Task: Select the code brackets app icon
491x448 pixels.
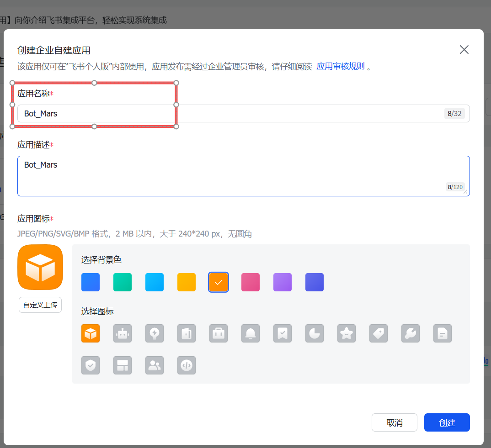Action: [187, 365]
